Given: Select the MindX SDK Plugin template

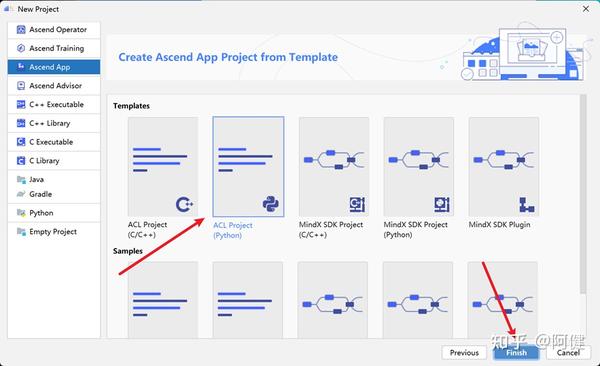Looking at the screenshot, I should tap(504, 173).
